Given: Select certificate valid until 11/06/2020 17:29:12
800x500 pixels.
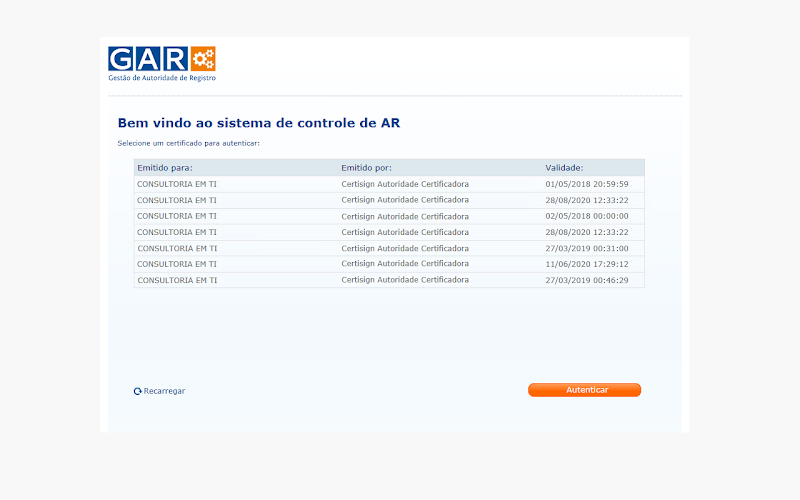Looking at the screenshot, I should (x=389, y=264).
